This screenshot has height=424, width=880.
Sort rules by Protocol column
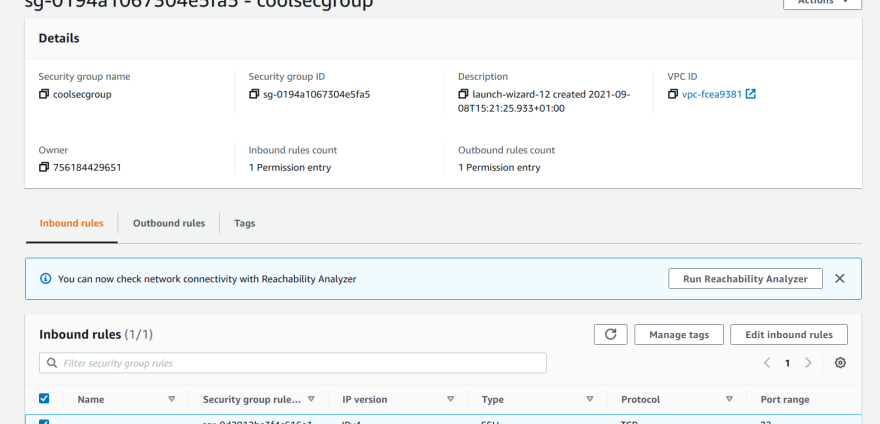729,399
